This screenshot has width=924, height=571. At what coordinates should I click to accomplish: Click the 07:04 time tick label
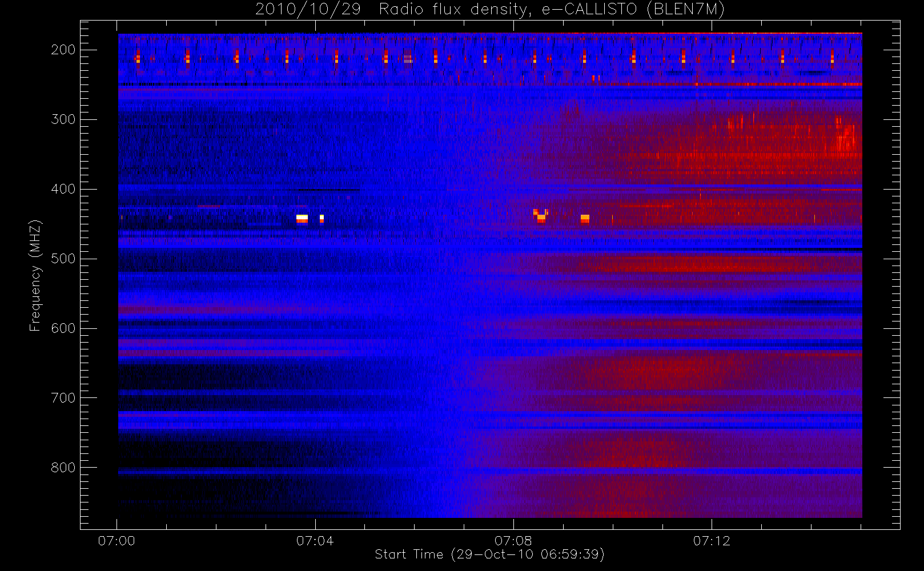pos(315,541)
